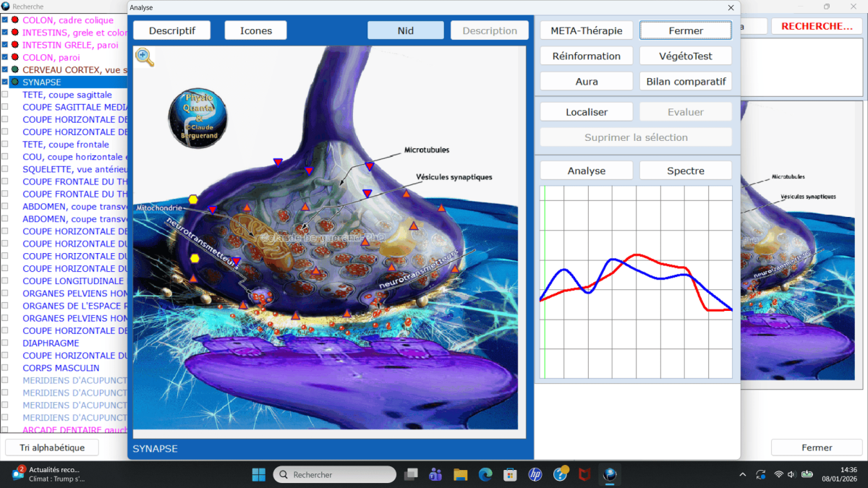Click the Physio Quanta round logo
This screenshot has height=488, width=868.
click(x=197, y=117)
